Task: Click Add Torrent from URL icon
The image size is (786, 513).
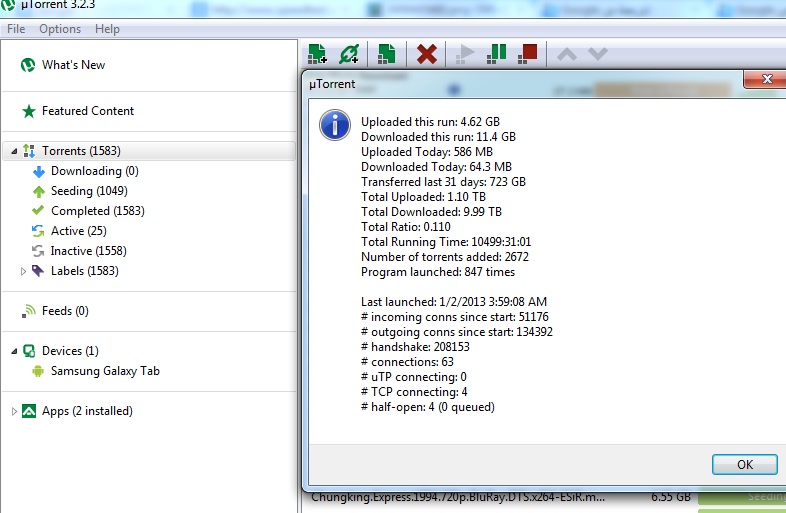Action: (x=349, y=54)
